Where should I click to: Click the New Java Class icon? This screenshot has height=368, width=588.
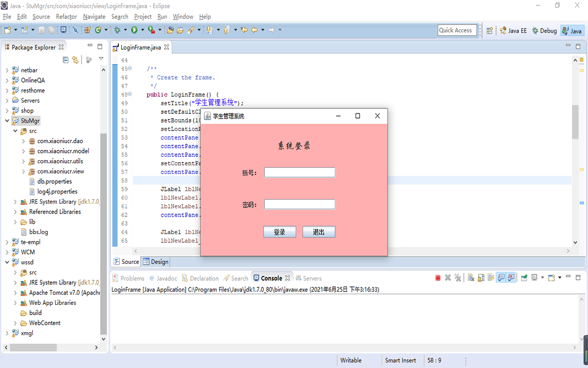tap(98, 30)
